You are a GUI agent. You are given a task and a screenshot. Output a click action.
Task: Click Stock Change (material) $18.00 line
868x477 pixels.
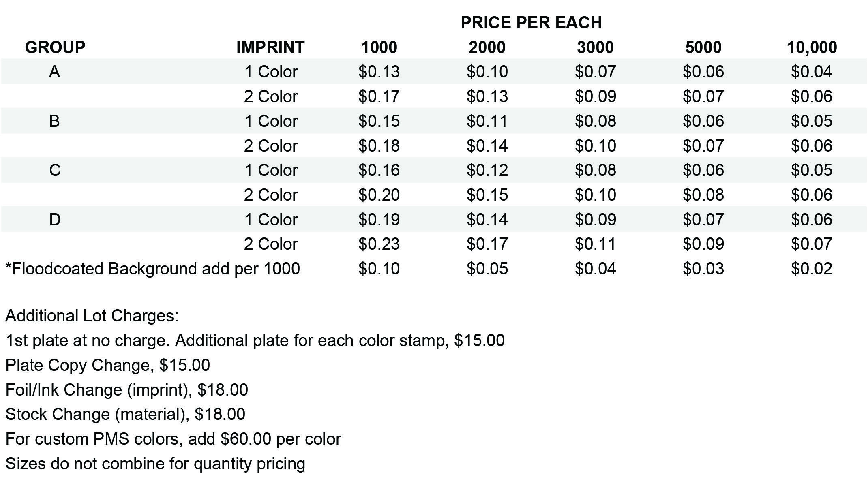click(x=125, y=414)
